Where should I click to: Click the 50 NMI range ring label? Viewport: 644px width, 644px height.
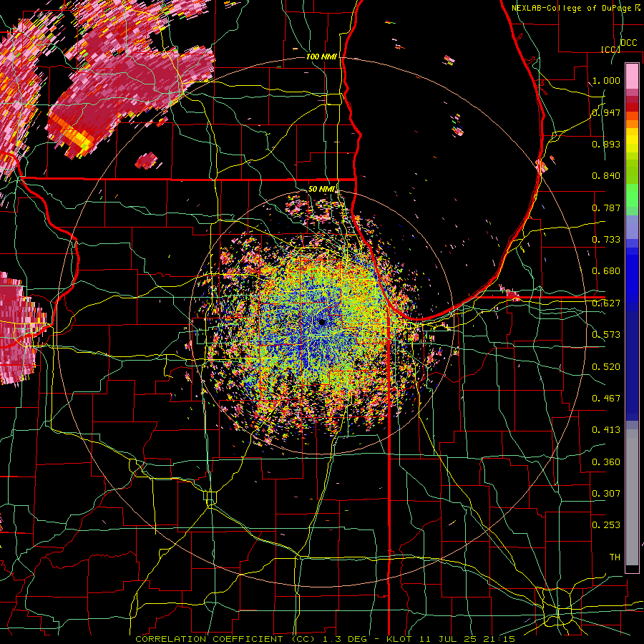[x=321, y=189]
